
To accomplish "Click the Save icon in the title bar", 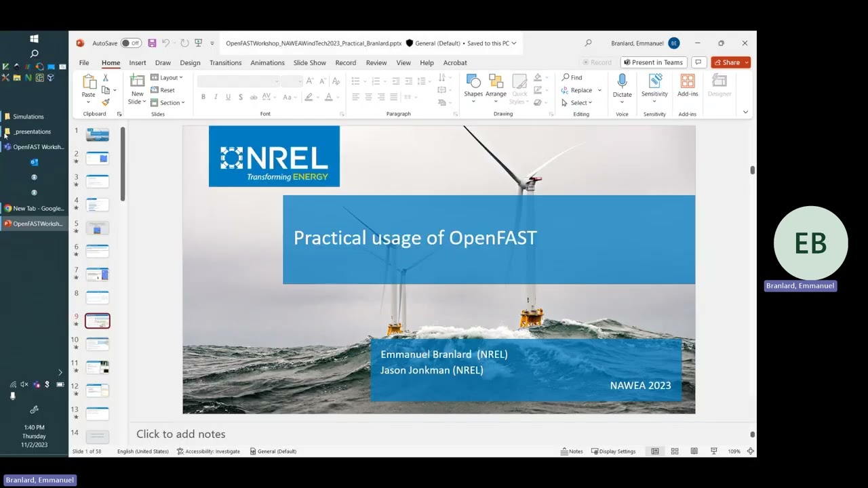I will 152,43.
